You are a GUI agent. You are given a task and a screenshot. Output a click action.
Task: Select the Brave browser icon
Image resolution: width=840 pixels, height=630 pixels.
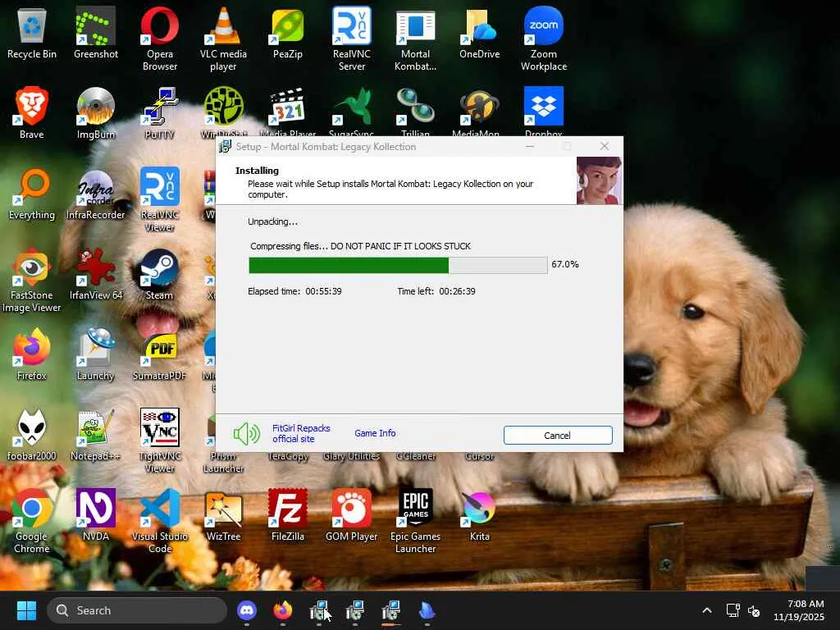pos(32,113)
